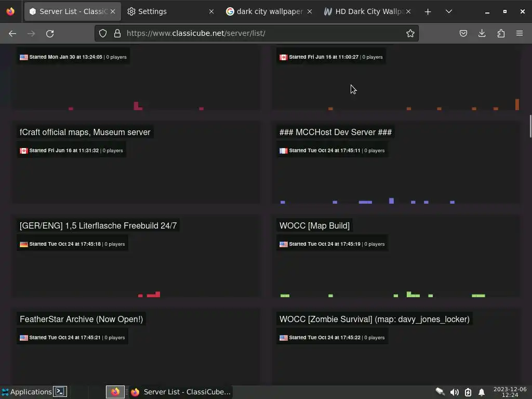Click US flag beside Mon Jan 30 start

[24, 57]
